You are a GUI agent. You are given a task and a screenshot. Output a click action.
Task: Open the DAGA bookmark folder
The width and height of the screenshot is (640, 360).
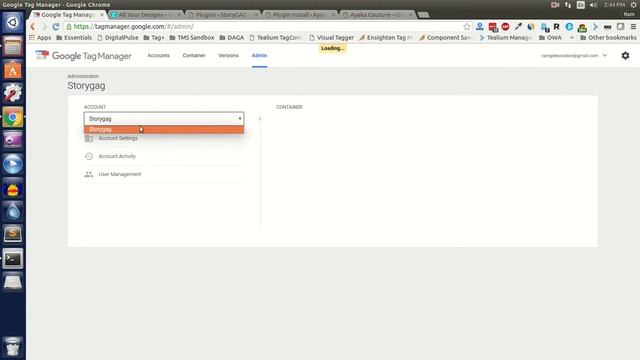[x=231, y=38]
